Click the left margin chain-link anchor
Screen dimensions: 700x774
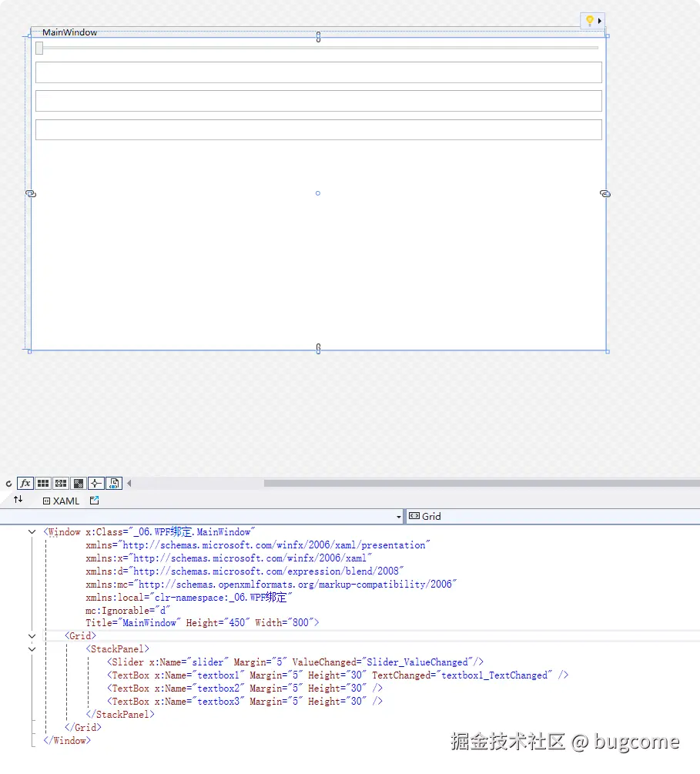31,194
